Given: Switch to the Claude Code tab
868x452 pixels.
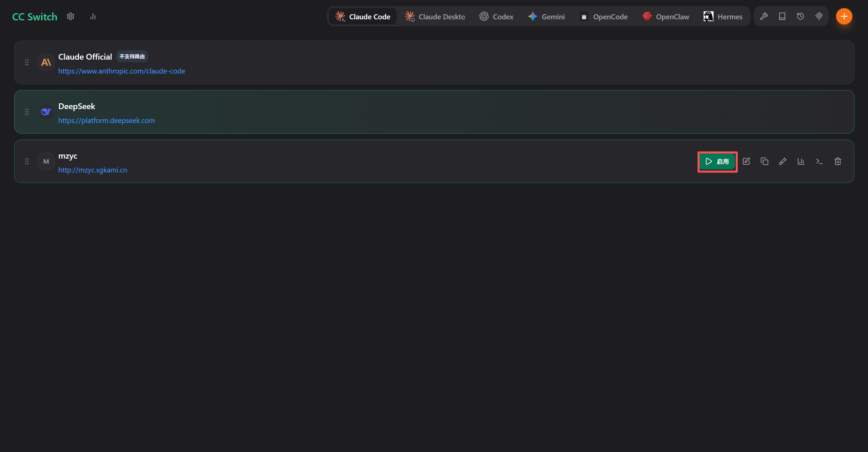Looking at the screenshot, I should (363, 16).
